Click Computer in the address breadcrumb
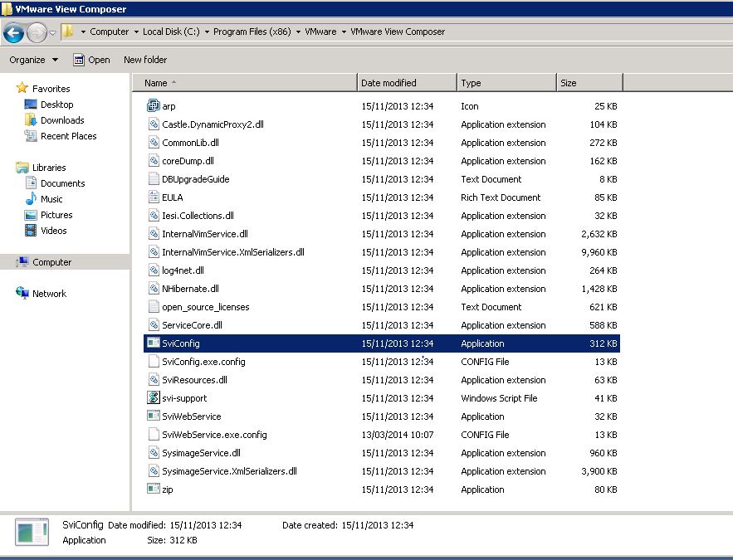 tap(109, 32)
